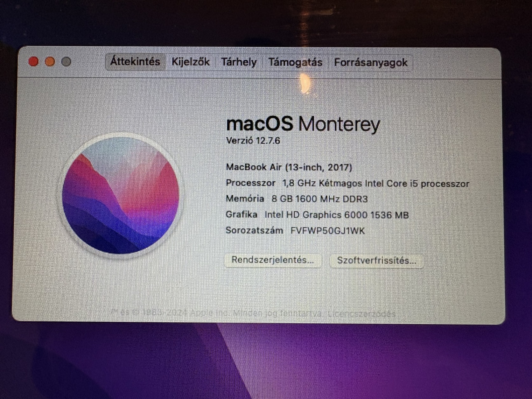The width and height of the screenshot is (532, 399).
Task: Click the Verzió 12.7.6 version text
Action: (253, 140)
